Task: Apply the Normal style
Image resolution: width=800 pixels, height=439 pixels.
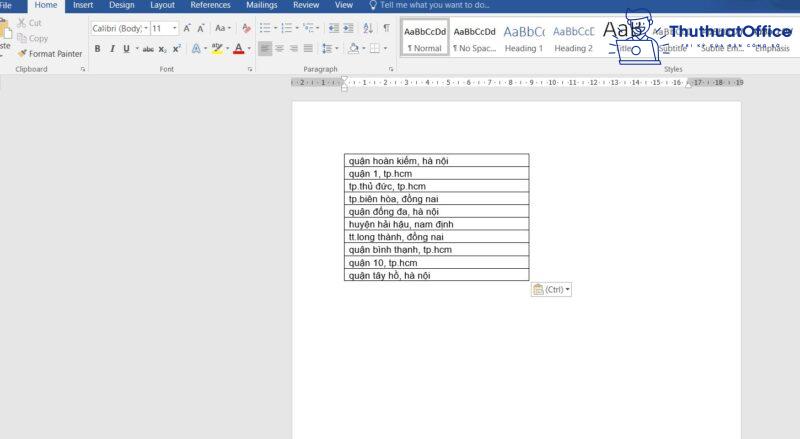Action: tap(424, 38)
